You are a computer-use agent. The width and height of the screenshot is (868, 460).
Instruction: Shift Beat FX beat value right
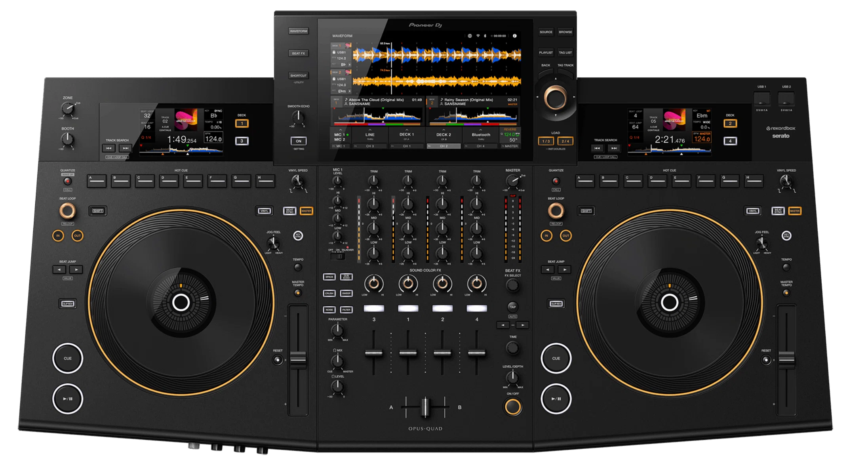point(523,325)
